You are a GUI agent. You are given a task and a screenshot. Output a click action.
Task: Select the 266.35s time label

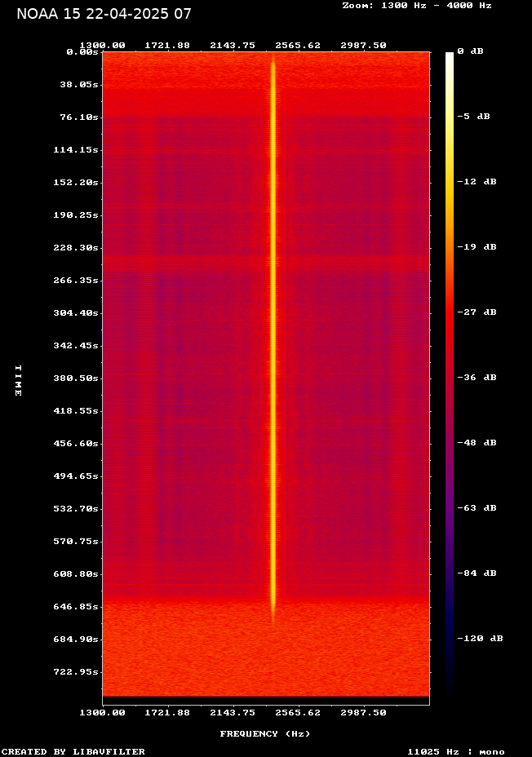[x=76, y=281]
